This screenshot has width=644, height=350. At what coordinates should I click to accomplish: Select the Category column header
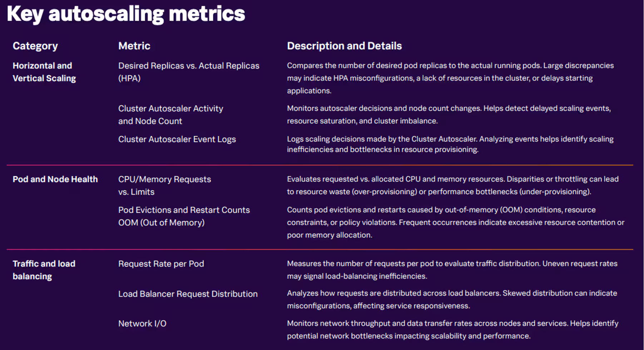point(35,46)
